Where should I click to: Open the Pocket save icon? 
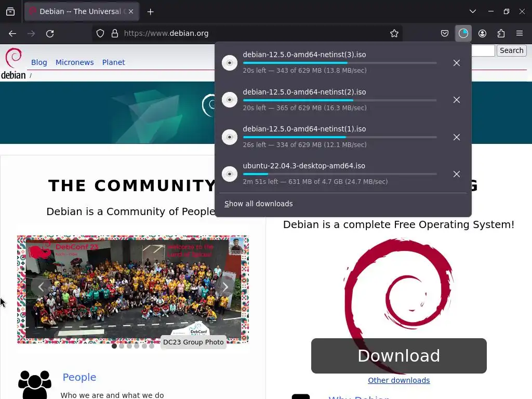coord(445,33)
